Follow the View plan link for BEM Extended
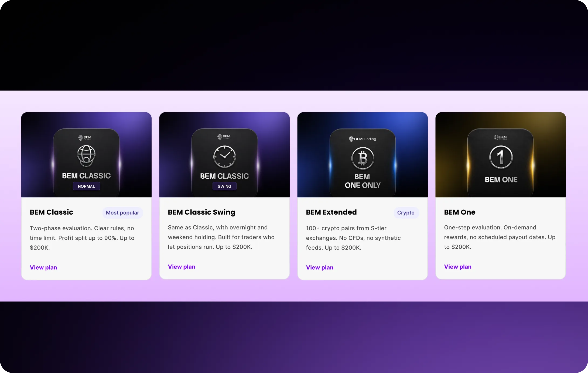The image size is (588, 373). tap(320, 267)
